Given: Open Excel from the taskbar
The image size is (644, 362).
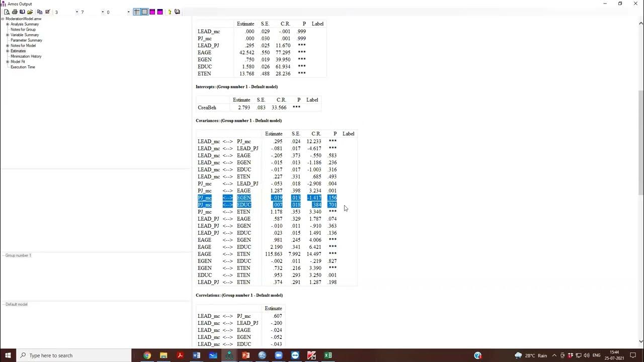Looking at the screenshot, I should 328,355.
